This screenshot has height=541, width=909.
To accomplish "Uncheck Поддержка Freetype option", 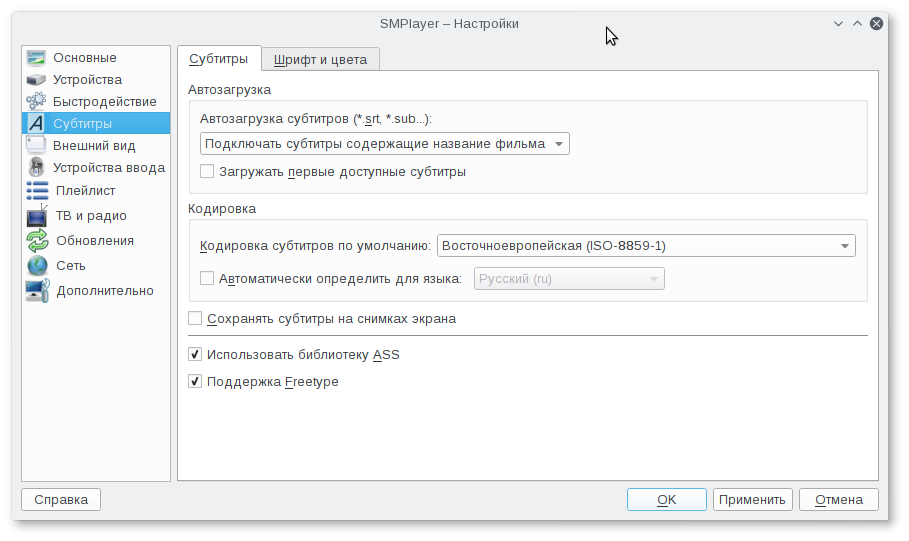I will (x=195, y=381).
